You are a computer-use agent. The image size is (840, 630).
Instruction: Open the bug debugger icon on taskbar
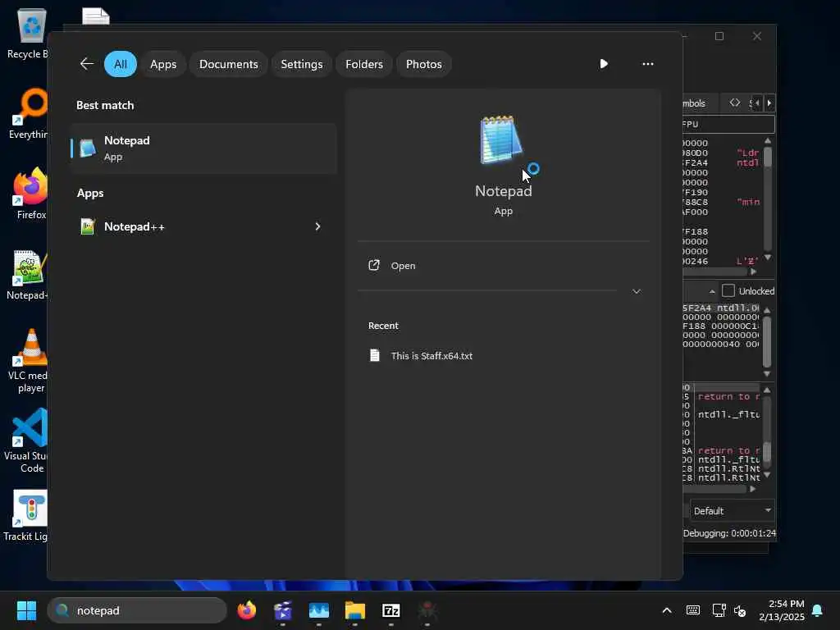click(x=427, y=610)
